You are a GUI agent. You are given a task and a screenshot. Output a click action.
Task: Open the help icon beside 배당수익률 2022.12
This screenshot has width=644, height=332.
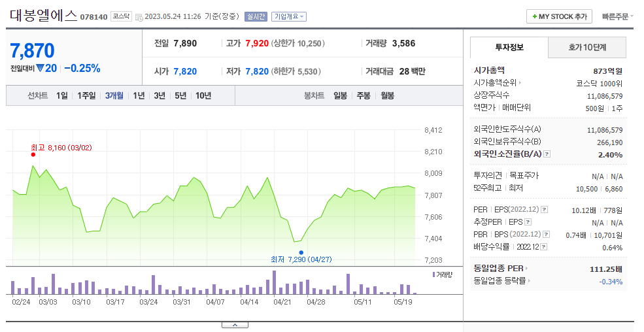(544, 246)
